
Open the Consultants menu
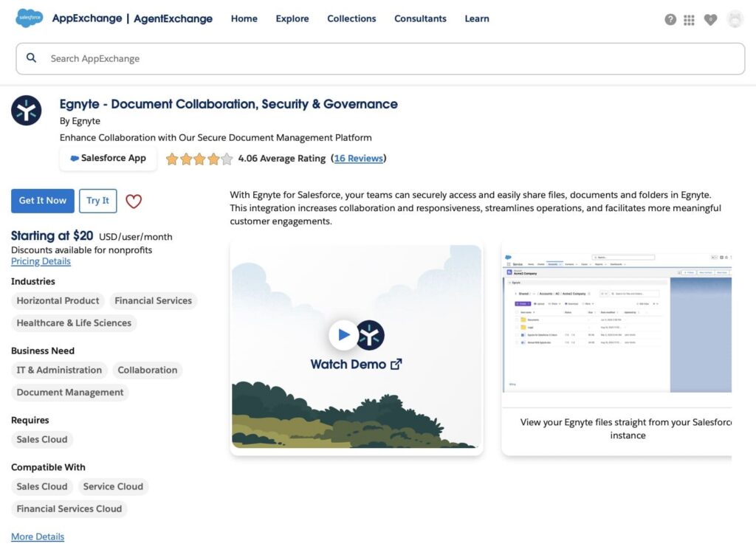[x=420, y=18]
